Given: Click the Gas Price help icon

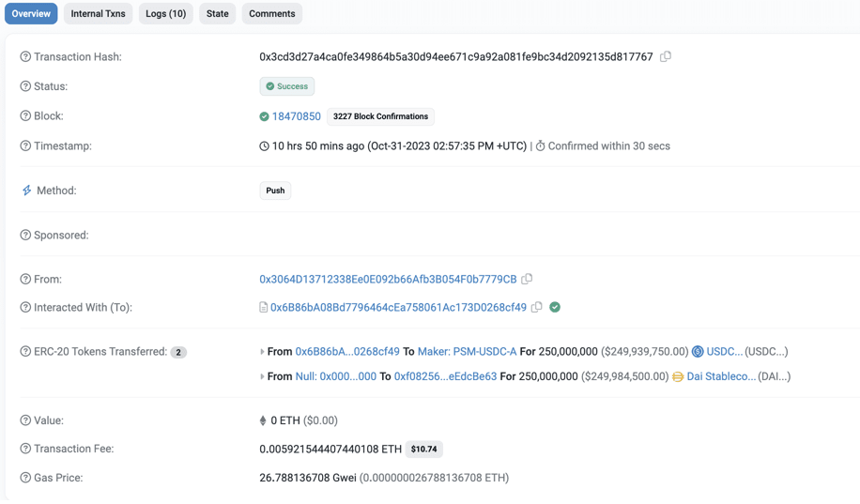Looking at the screenshot, I should click(25, 478).
